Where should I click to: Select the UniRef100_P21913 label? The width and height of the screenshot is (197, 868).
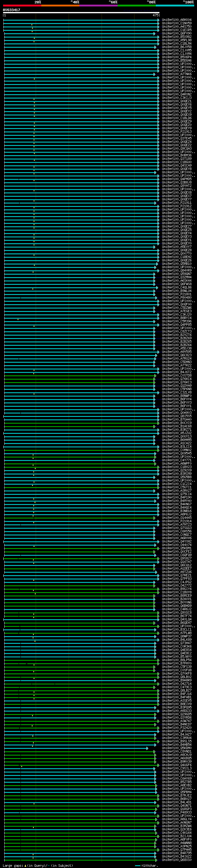click(177, 132)
